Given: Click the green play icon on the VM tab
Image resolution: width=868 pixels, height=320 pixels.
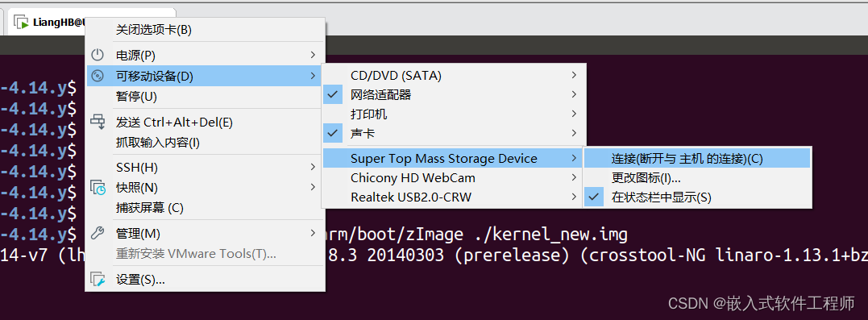Looking at the screenshot, I should [x=21, y=23].
